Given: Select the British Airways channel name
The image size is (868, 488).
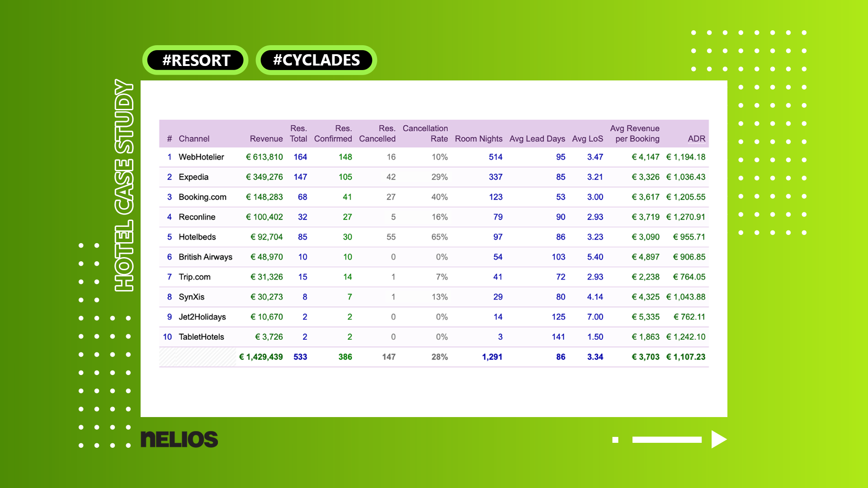Looking at the screenshot, I should click(x=205, y=257).
